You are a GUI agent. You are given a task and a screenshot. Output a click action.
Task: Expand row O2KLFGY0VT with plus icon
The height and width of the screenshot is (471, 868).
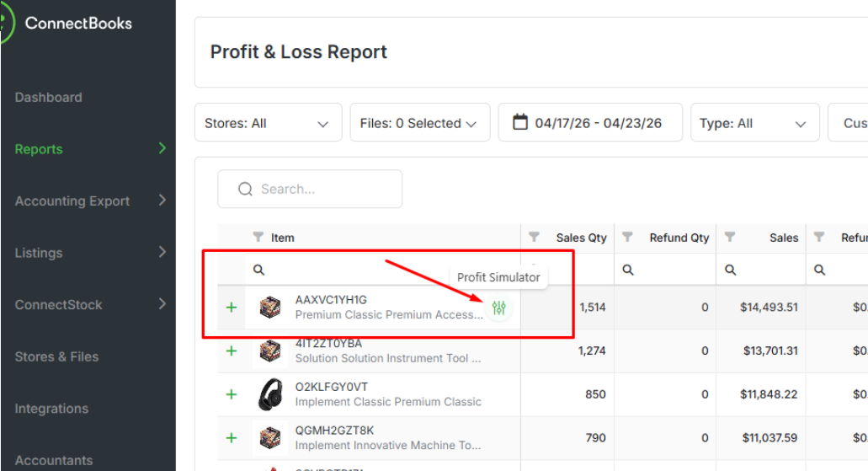pyautogui.click(x=232, y=394)
